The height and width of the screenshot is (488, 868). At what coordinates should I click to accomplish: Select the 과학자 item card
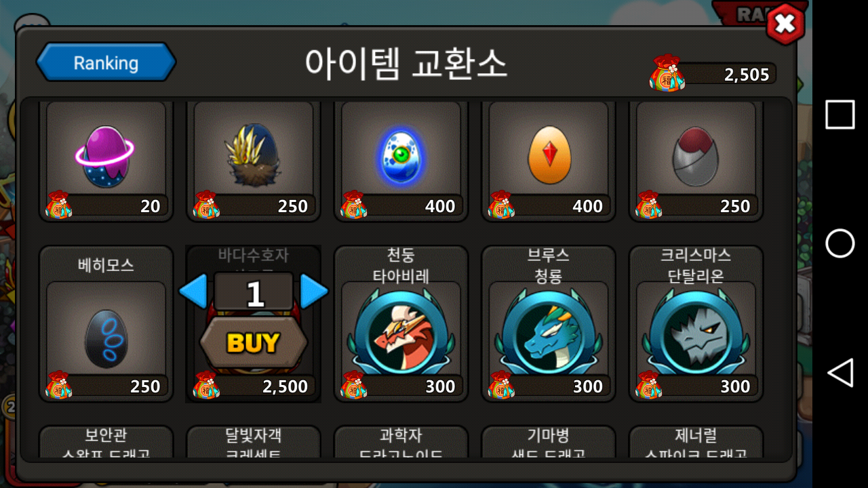click(401, 442)
